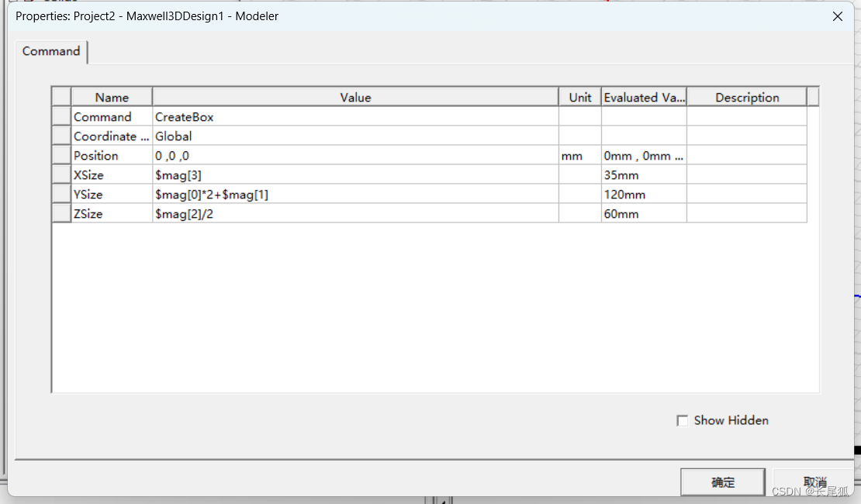The width and height of the screenshot is (861, 504).
Task: Click the Position value 0 ,0 ,0
Action: coord(355,156)
